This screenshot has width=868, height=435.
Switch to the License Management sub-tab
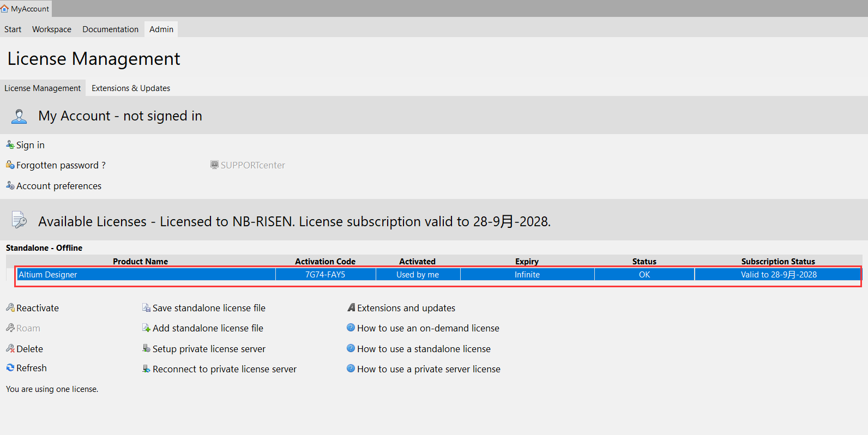43,88
